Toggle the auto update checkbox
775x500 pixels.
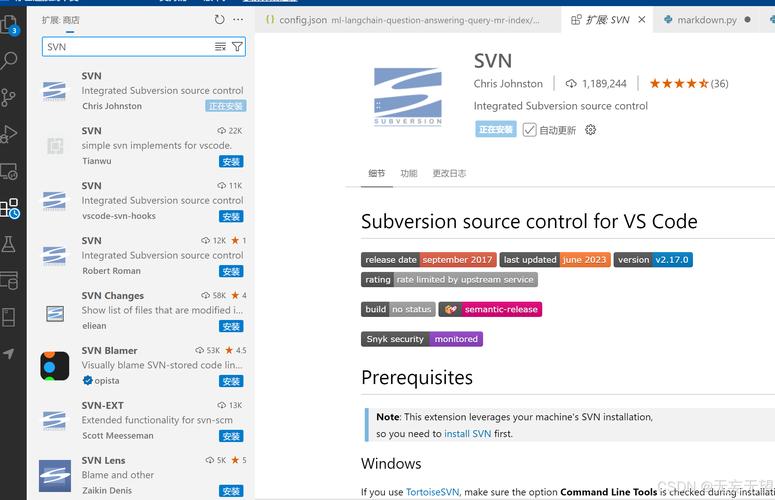pyautogui.click(x=529, y=130)
